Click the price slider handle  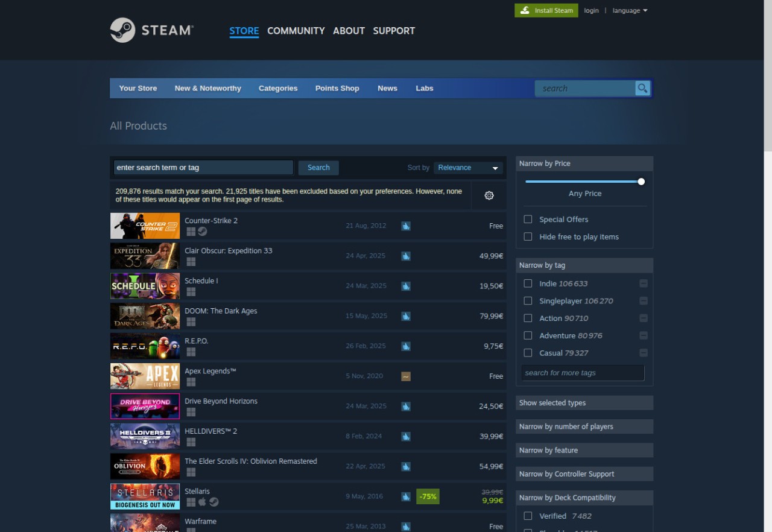tap(641, 182)
